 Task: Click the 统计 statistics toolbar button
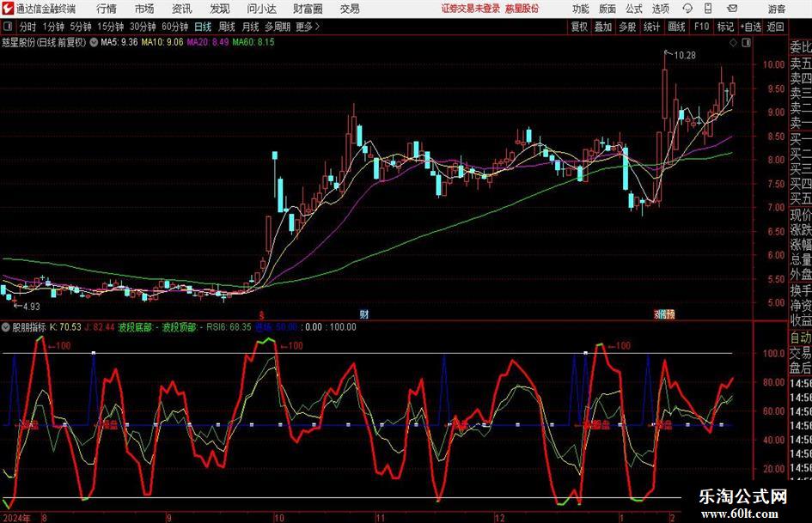coord(651,27)
